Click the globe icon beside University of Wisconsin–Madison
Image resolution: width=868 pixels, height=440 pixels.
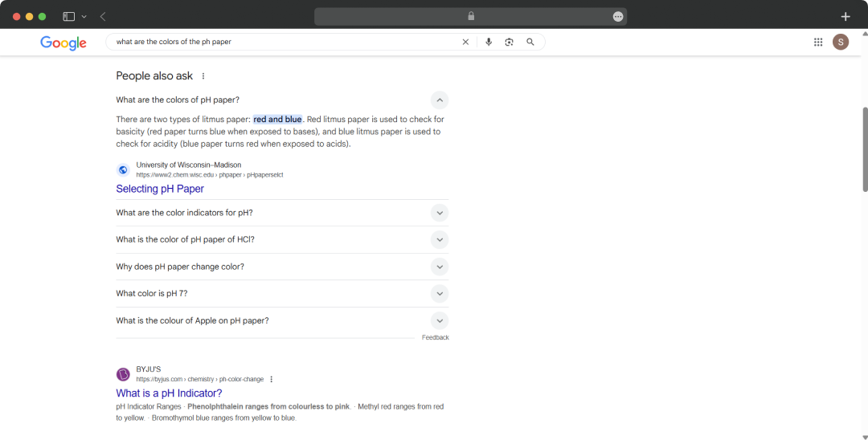(123, 169)
